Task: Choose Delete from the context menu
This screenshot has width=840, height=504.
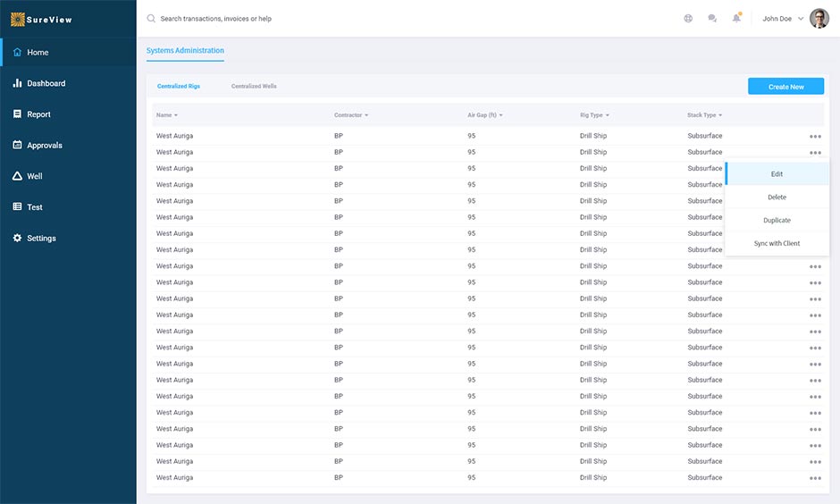Action: point(777,197)
